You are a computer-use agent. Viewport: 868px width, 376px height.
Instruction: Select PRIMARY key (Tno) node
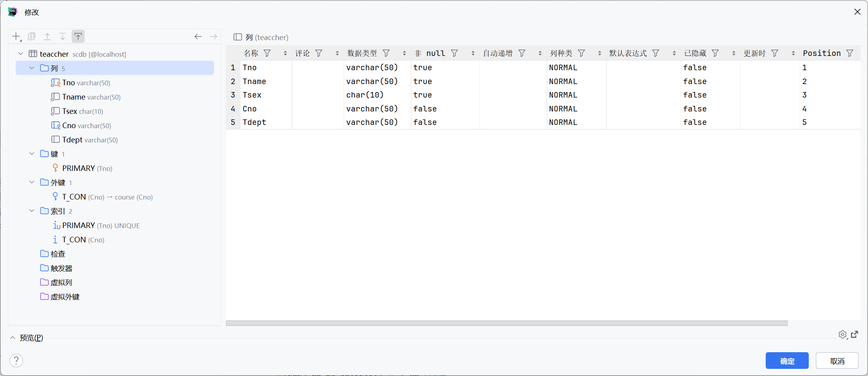[x=82, y=168]
